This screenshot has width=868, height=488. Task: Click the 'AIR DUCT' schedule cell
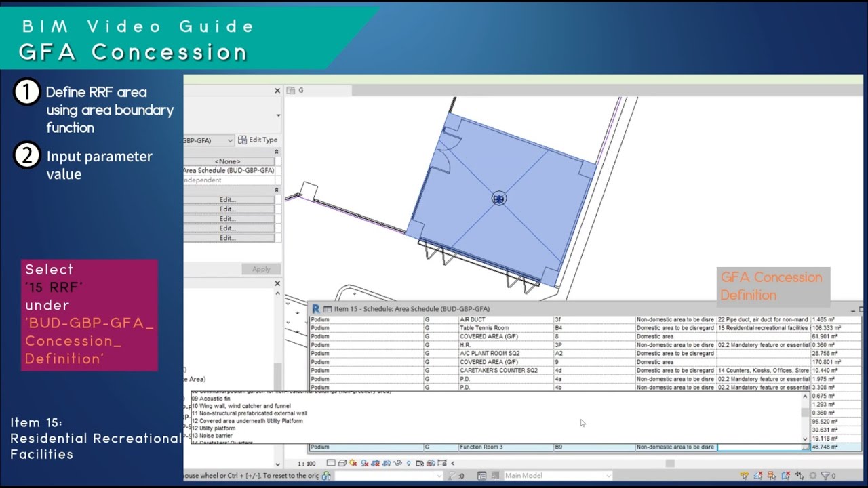pos(505,319)
